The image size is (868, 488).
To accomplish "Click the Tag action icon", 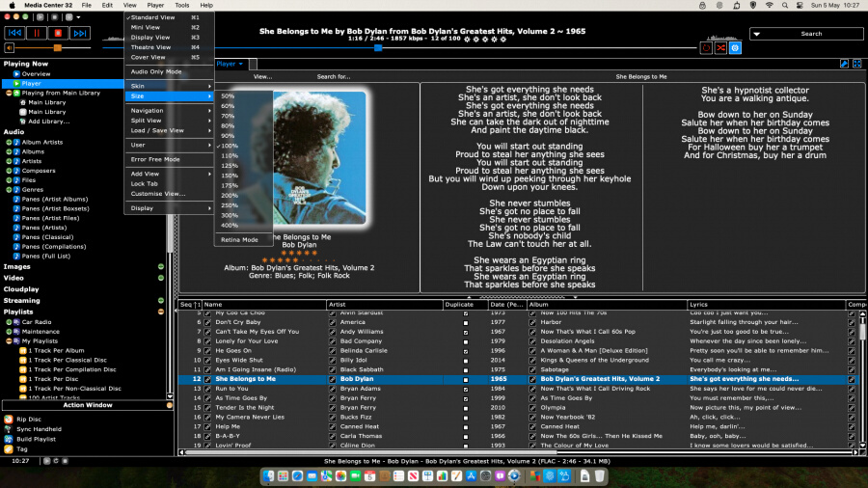I will 9,449.
